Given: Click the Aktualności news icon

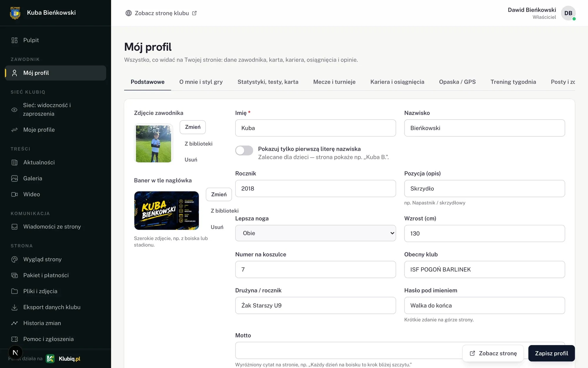Looking at the screenshot, I should 14,163.
